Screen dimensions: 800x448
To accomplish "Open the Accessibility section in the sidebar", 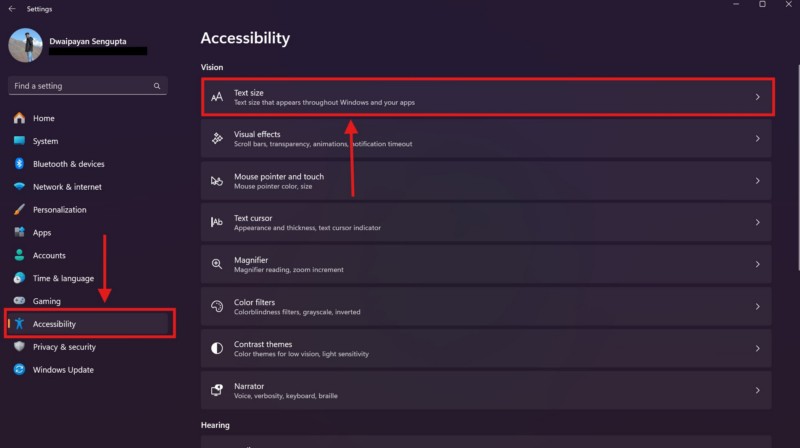I will pyautogui.click(x=54, y=324).
